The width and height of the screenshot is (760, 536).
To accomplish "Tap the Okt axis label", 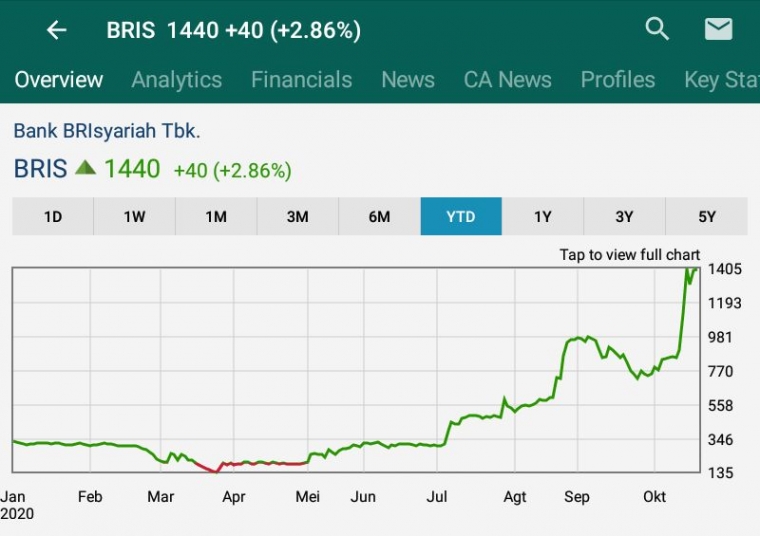I will pos(654,497).
